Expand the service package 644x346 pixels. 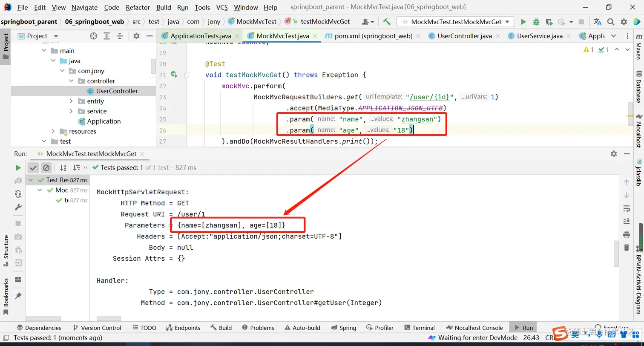71,111
